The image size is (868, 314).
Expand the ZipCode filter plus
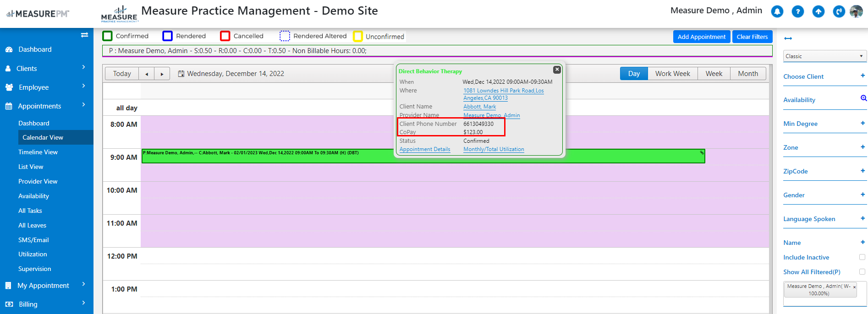pyautogui.click(x=863, y=171)
